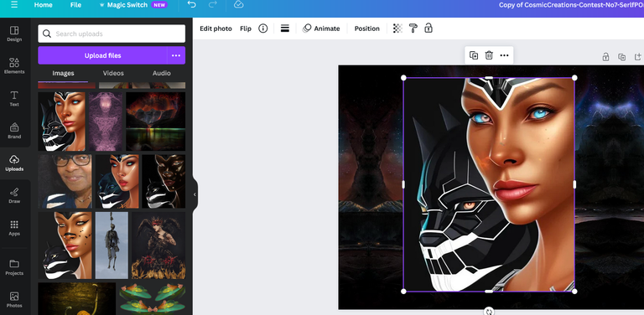Toggle the lock icon in the top toolbar
The image size is (644, 315).
click(x=428, y=28)
